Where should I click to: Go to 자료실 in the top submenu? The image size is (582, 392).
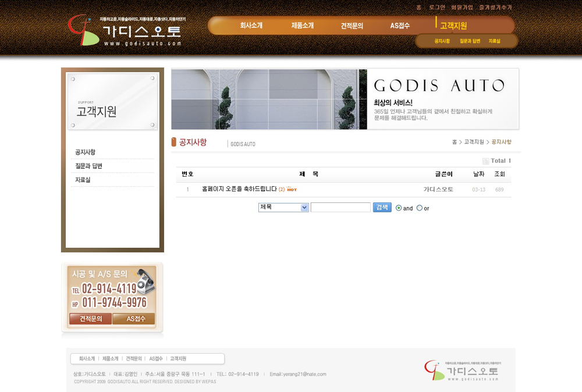pos(494,41)
